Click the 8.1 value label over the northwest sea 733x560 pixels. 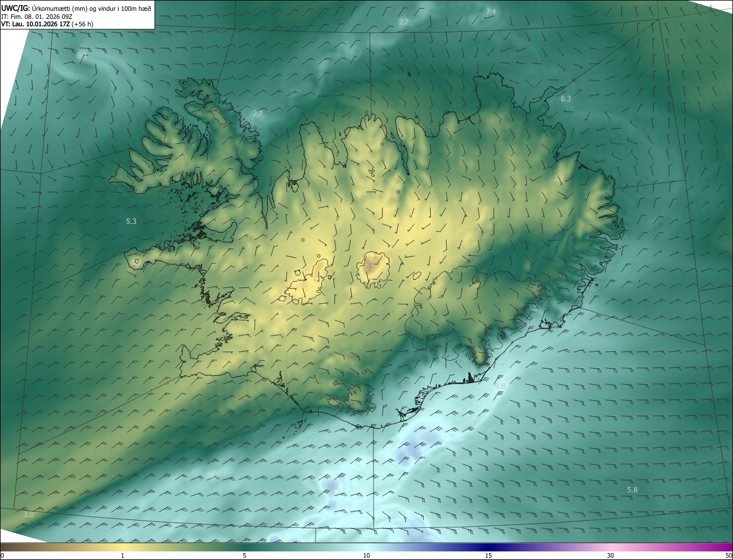click(81, 55)
